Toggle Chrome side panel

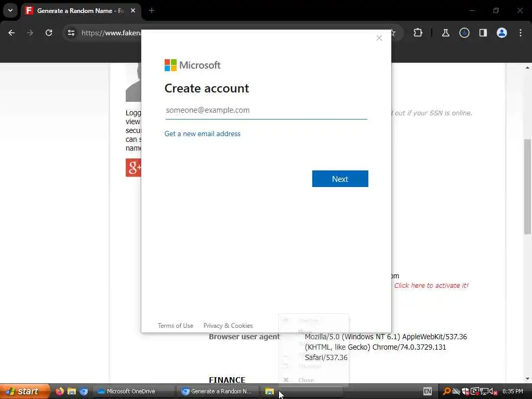click(483, 33)
